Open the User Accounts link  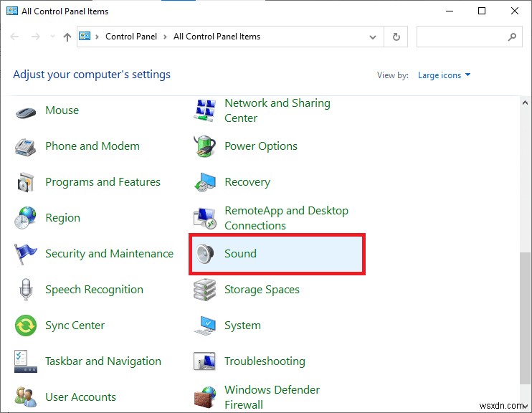(x=81, y=397)
